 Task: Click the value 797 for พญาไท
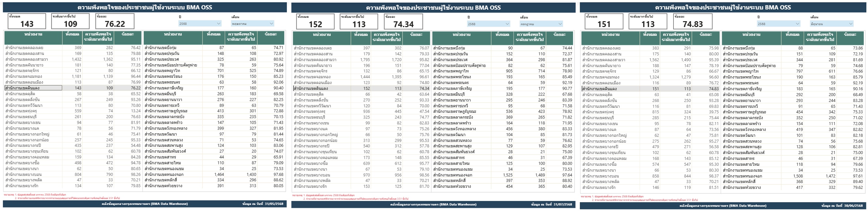[799, 71]
